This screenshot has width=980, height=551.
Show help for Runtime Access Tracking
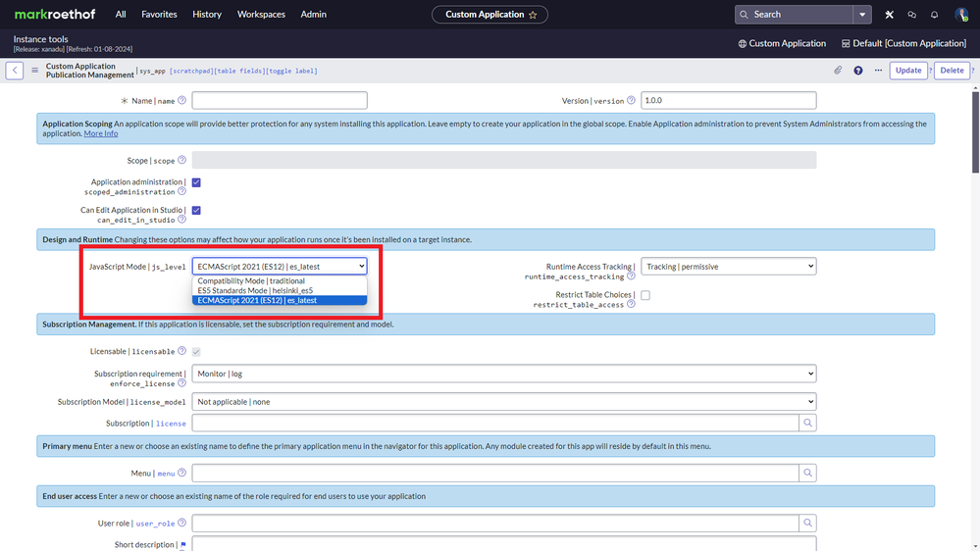tap(631, 275)
